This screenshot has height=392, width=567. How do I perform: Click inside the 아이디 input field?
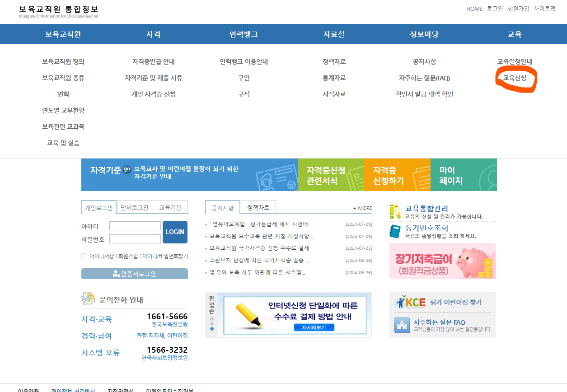pos(135,225)
